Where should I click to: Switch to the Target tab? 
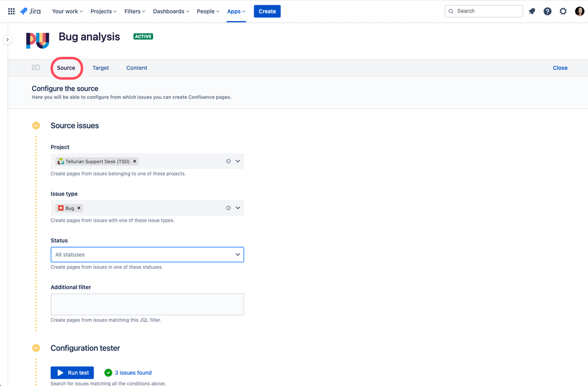(x=100, y=68)
